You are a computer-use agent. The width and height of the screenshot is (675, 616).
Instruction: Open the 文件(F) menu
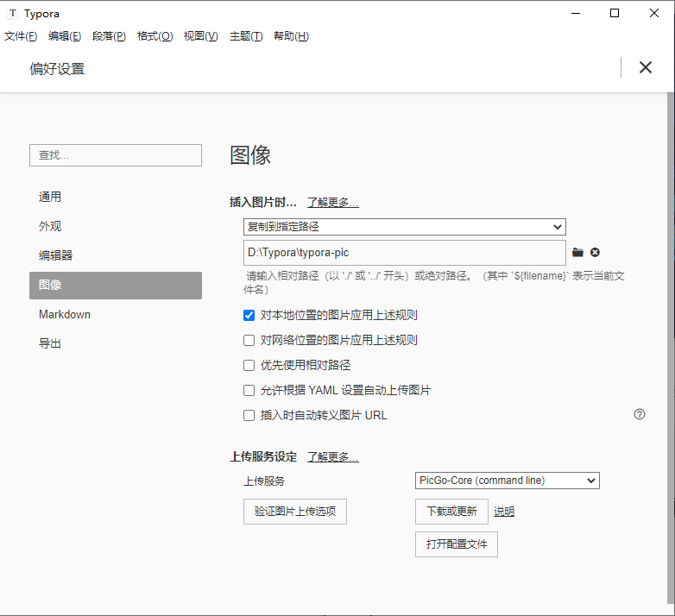pyautogui.click(x=21, y=36)
